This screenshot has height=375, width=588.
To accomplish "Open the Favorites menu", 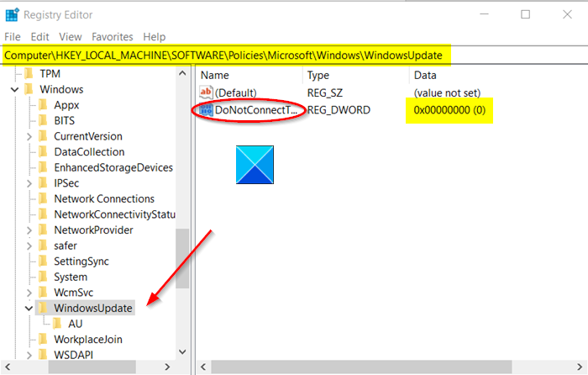I will pos(112,37).
